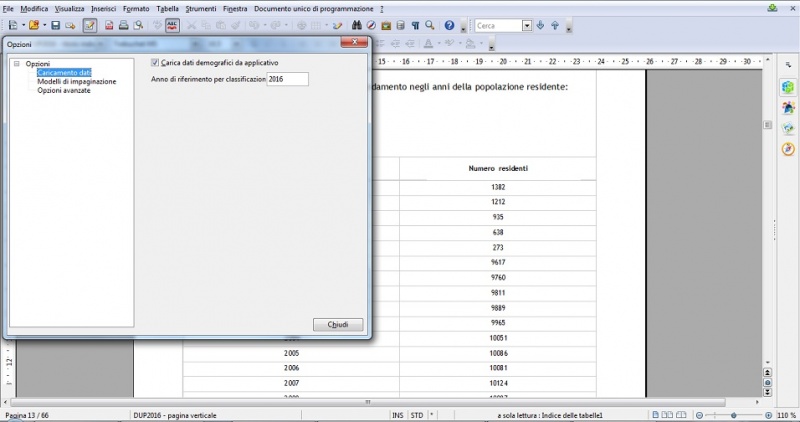
Task: Open Documento unico di programmazione menu
Action: 314,8
